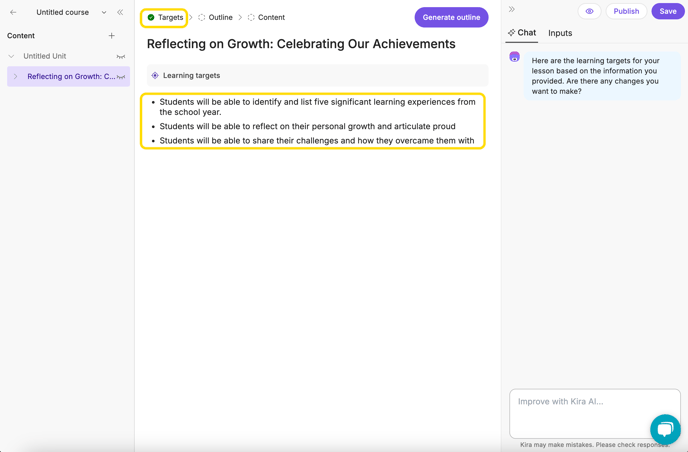This screenshot has height=452, width=688.
Task: Click the Publish button
Action: click(626, 11)
